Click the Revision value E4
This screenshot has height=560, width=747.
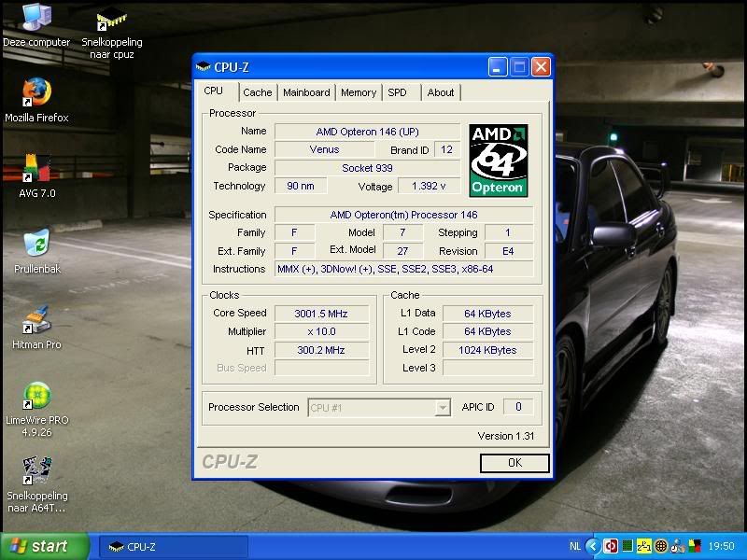pyautogui.click(x=508, y=251)
